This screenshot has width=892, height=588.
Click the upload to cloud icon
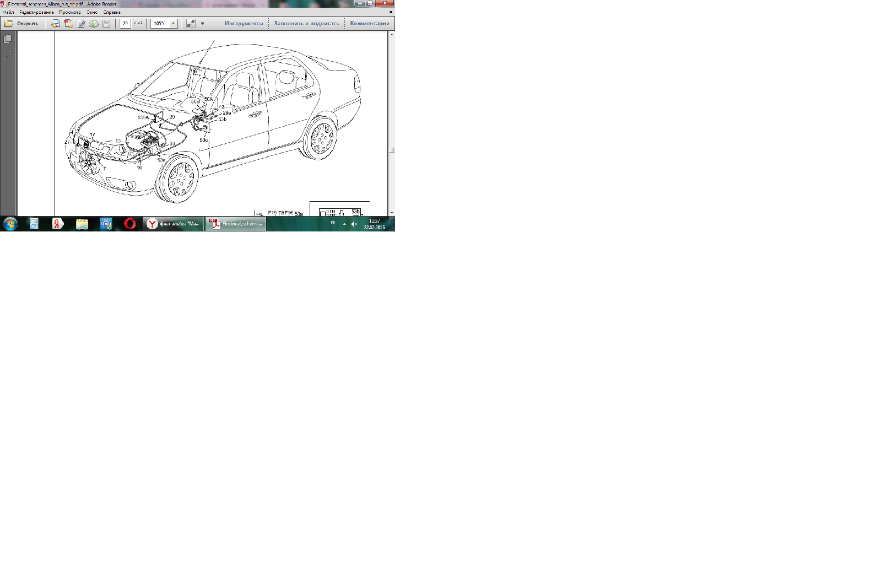(x=94, y=24)
